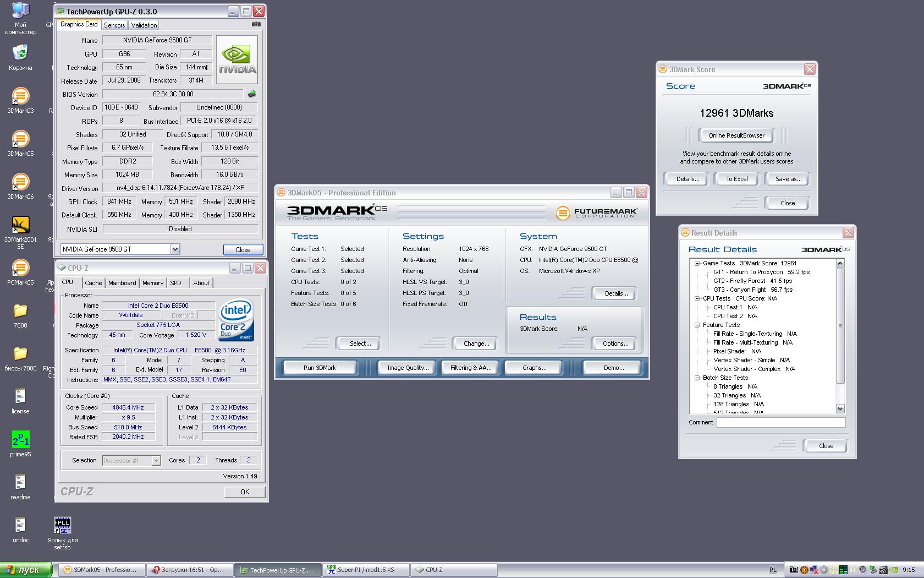
Task: Click the Online ResultBrowser button
Action: tap(736, 135)
